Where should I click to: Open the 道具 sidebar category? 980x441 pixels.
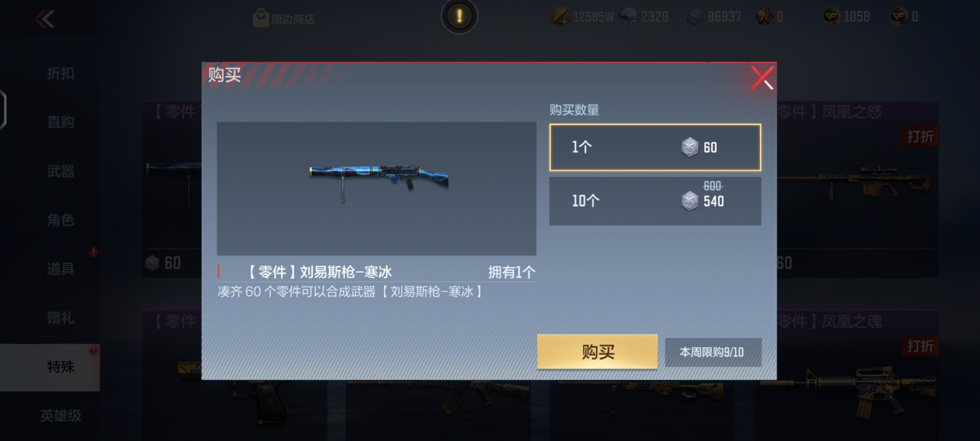pos(60,269)
